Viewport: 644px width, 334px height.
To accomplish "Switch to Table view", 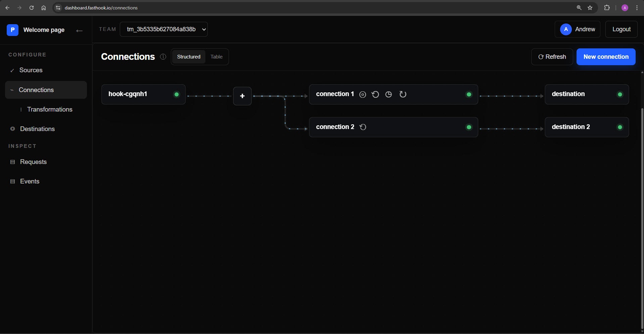I will tap(216, 57).
